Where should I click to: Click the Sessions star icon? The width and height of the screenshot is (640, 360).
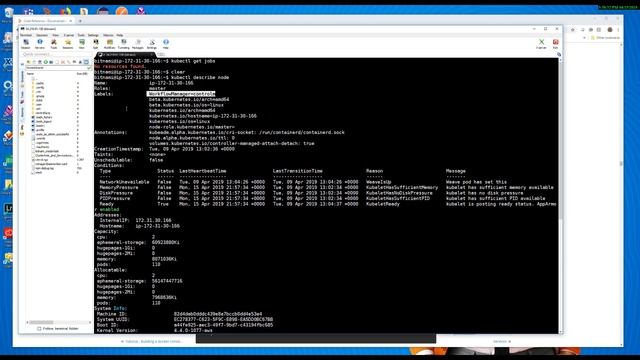click(68, 44)
